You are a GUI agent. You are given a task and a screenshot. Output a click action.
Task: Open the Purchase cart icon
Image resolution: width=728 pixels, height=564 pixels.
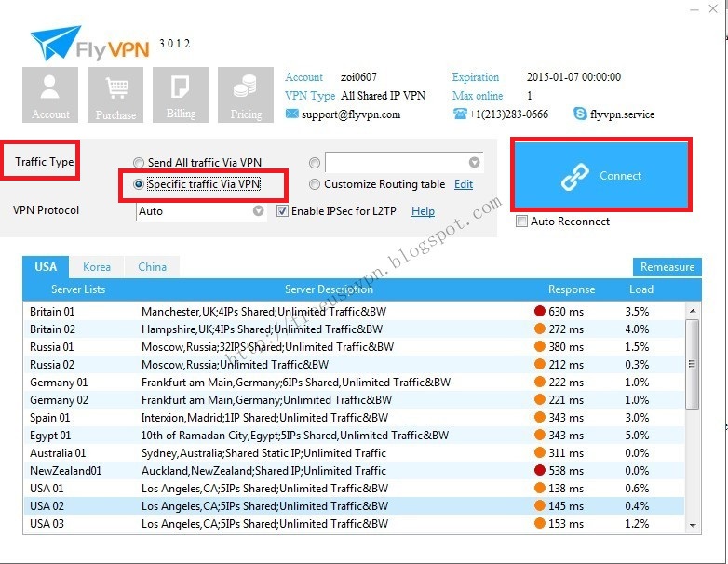pos(115,95)
